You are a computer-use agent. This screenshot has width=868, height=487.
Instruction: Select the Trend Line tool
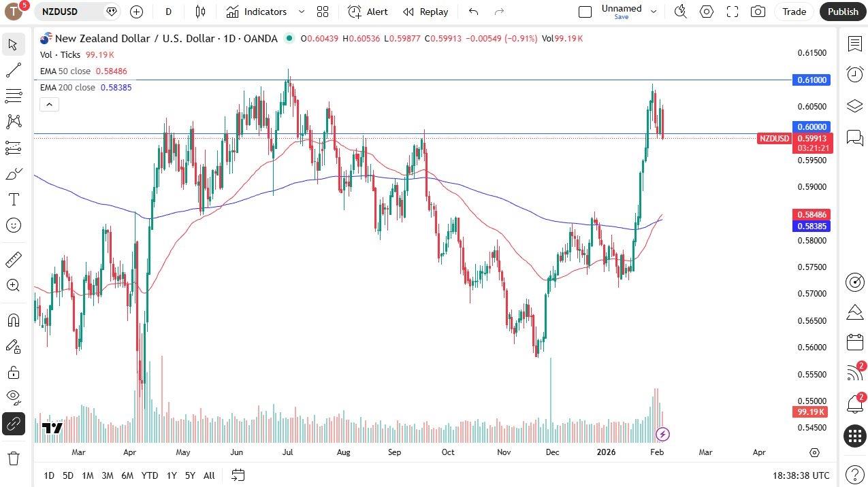click(14, 70)
